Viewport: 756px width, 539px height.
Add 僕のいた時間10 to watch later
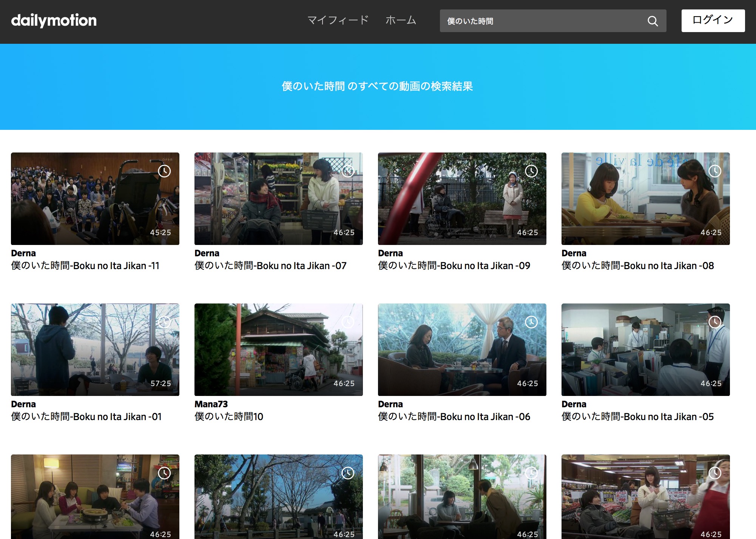point(348,322)
